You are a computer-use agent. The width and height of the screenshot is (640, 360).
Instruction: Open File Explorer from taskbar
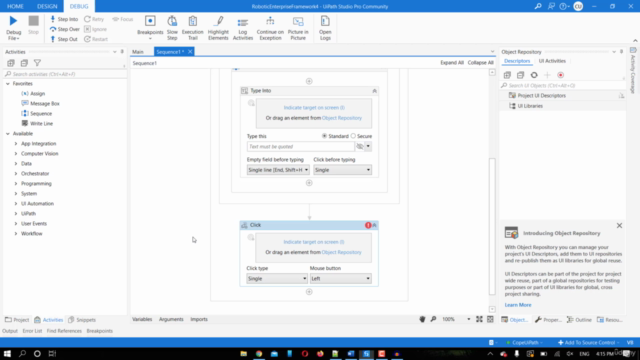244,353
